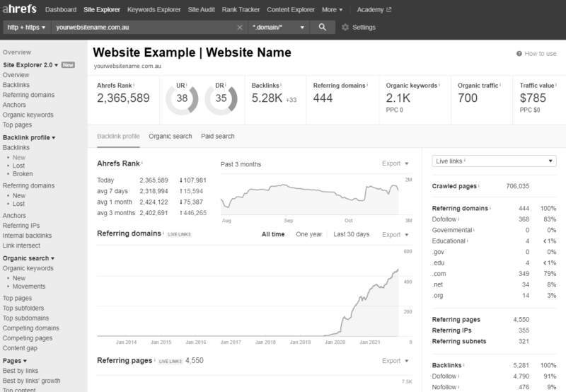Open the Dashboard menu

pyautogui.click(x=61, y=10)
